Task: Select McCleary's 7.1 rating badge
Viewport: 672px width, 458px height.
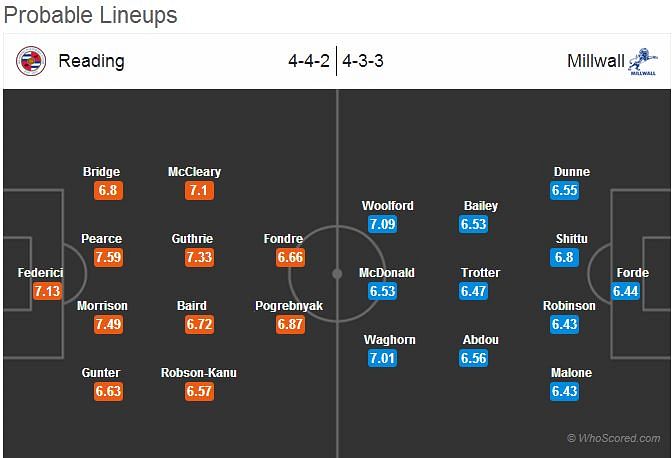Action: (199, 191)
